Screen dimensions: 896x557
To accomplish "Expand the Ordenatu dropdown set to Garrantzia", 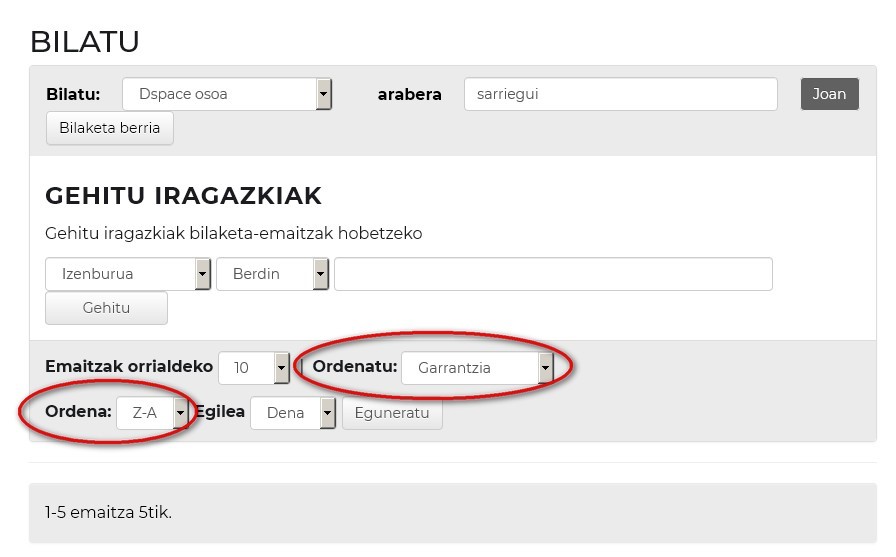I will pyautogui.click(x=477, y=368).
